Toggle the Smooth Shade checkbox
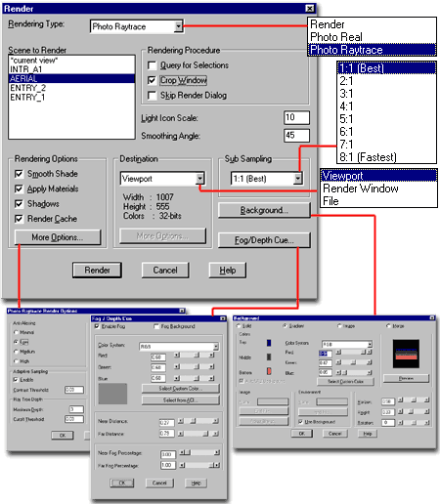Screen dimensions: 440x504 point(19,174)
